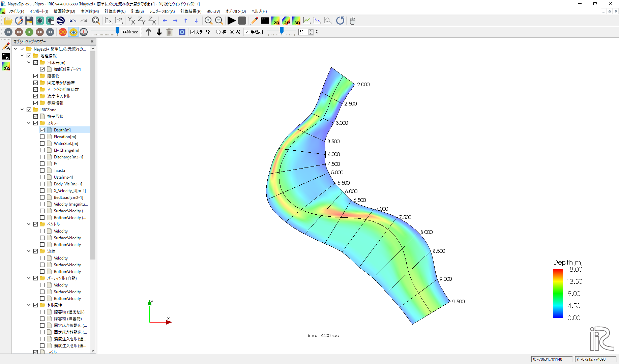This screenshot has width=619, height=364.
Task: Collapse the ベクトル tree node
Action: click(29, 224)
